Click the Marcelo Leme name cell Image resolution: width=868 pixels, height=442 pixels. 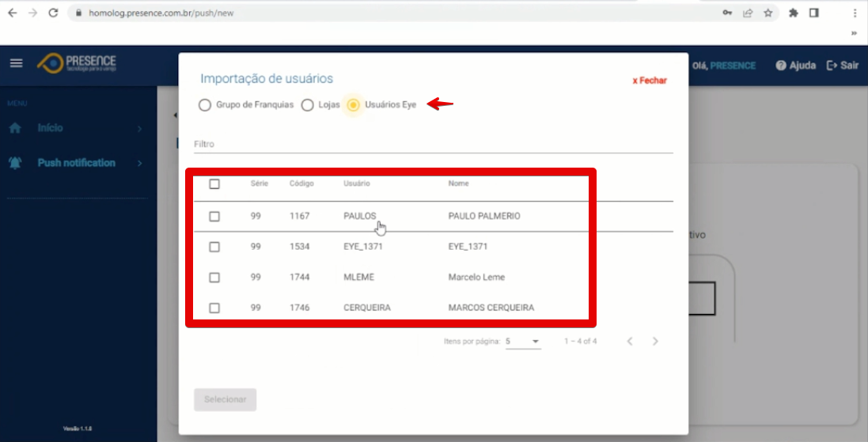point(476,277)
